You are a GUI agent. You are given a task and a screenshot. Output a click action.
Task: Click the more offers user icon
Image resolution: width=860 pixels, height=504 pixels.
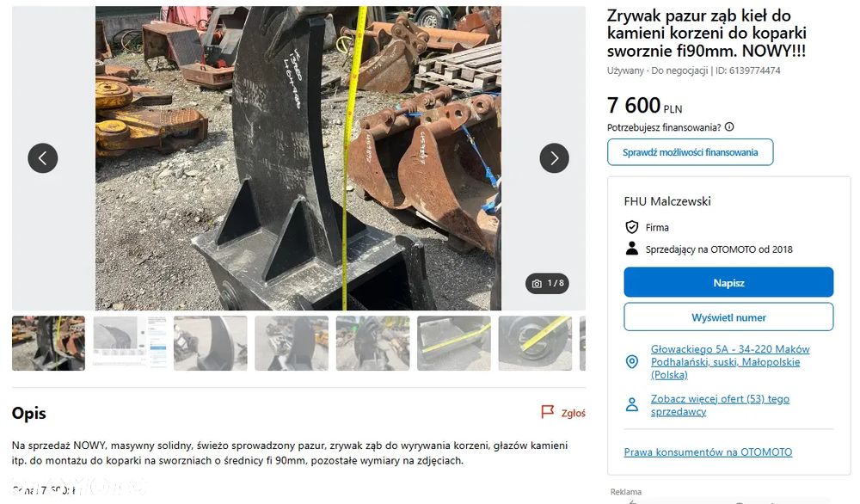pyautogui.click(x=632, y=405)
